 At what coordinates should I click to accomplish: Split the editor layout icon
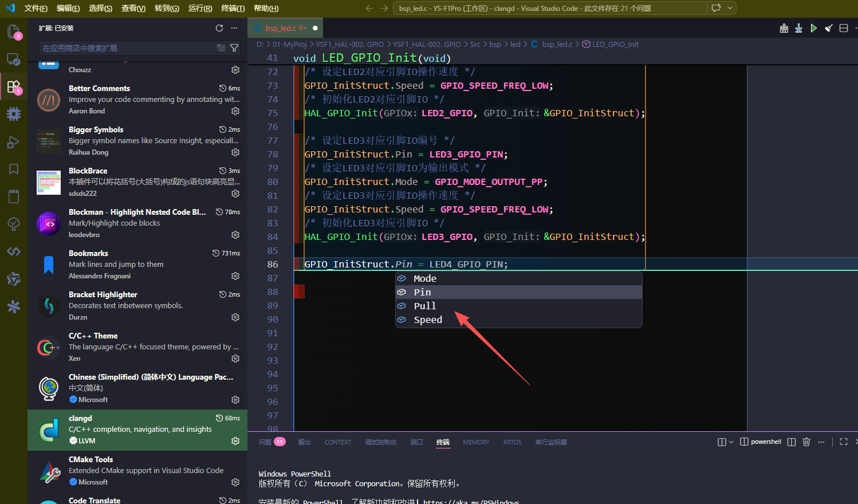coord(843,28)
